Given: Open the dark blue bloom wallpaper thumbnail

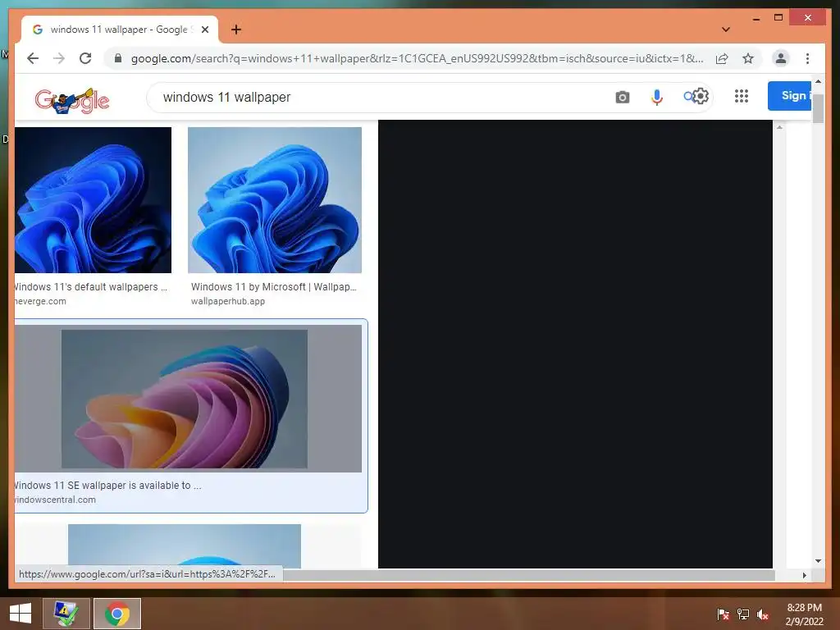Looking at the screenshot, I should 94,200.
